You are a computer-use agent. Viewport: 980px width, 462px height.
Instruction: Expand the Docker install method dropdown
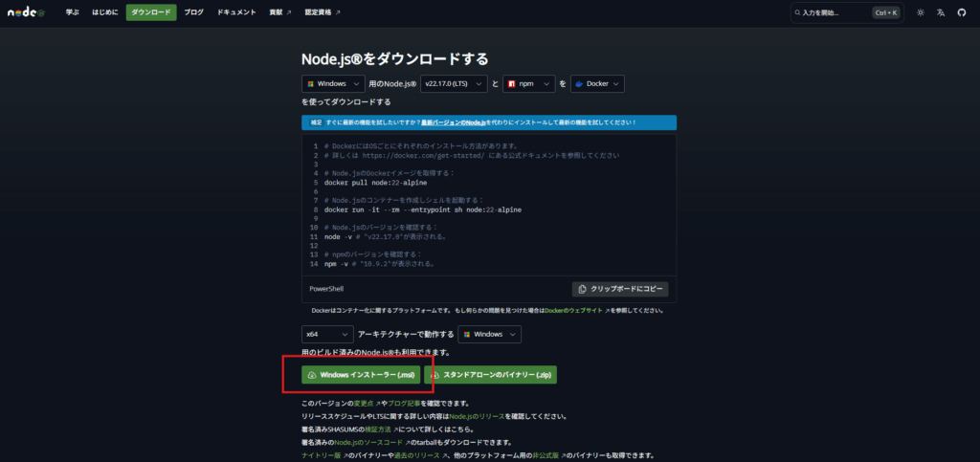tap(597, 83)
